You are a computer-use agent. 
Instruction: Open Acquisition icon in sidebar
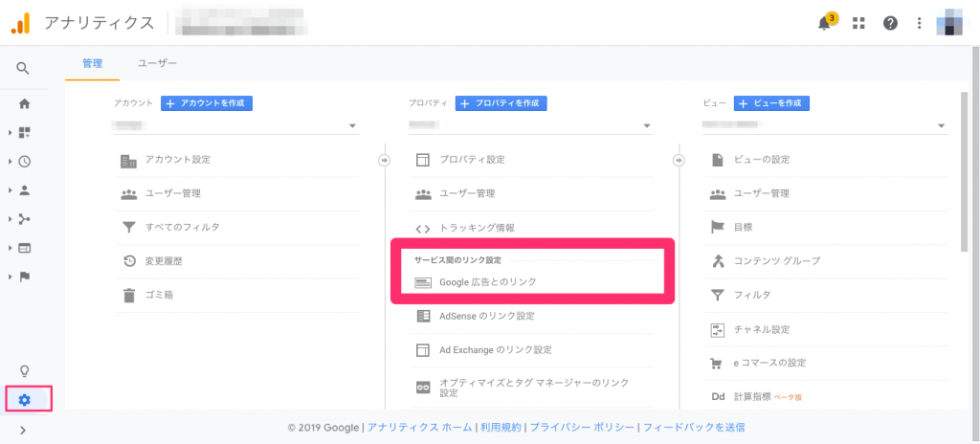(24, 219)
